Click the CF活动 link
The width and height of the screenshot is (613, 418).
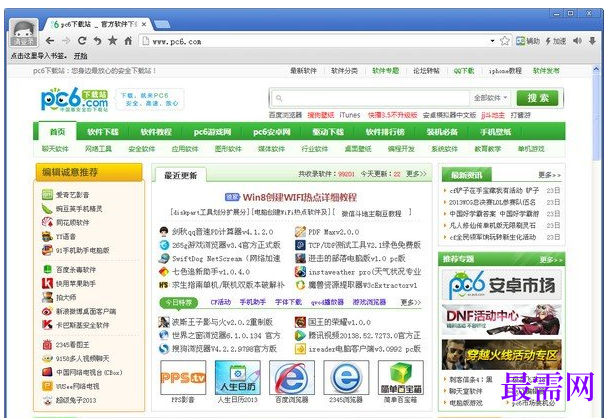(221, 302)
